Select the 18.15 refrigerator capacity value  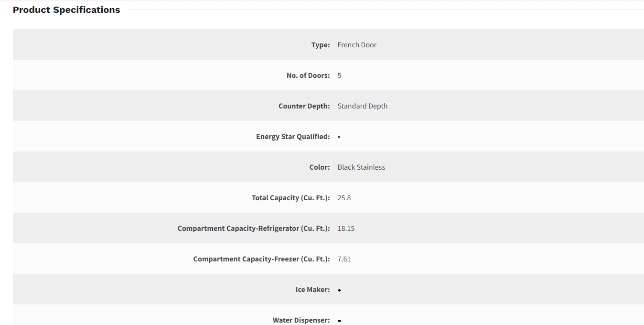[346, 228]
